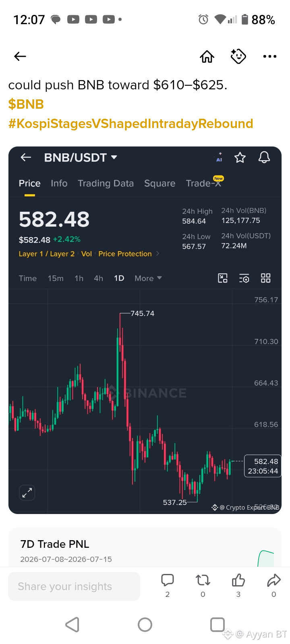The image size is (290, 644).
Task: Open the four-square grid layout icon
Action: click(266, 278)
